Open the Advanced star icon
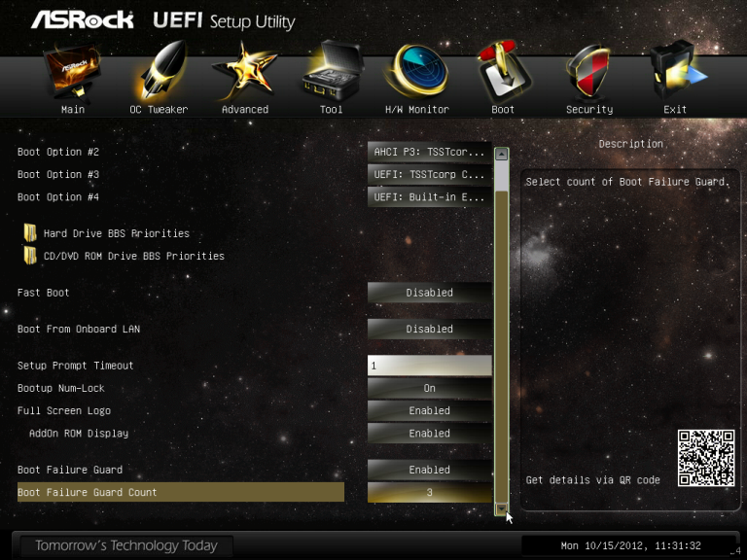This screenshot has height=560, width=747. coord(245,71)
